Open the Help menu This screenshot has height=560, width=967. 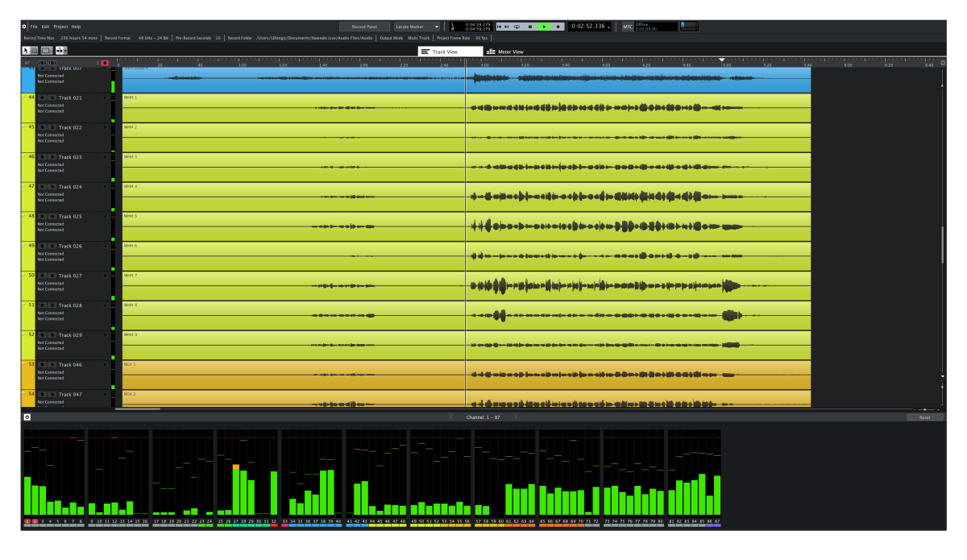tap(76, 27)
